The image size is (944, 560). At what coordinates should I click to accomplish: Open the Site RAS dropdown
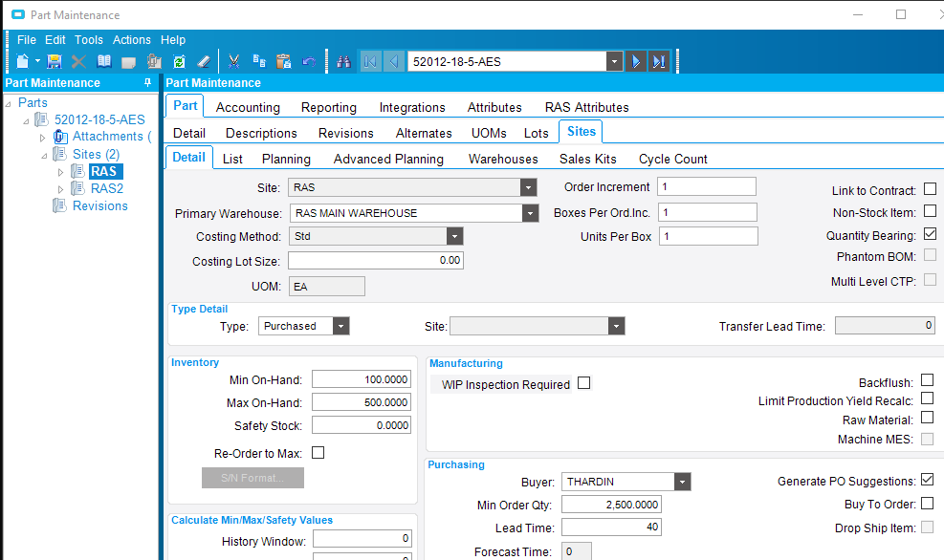pyautogui.click(x=528, y=187)
